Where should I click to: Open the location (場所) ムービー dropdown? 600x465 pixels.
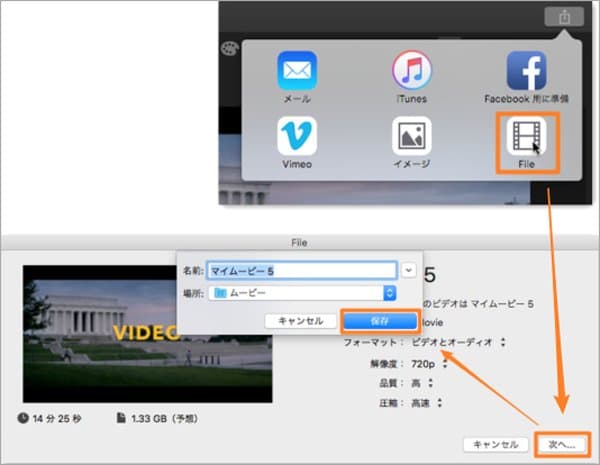(300, 293)
